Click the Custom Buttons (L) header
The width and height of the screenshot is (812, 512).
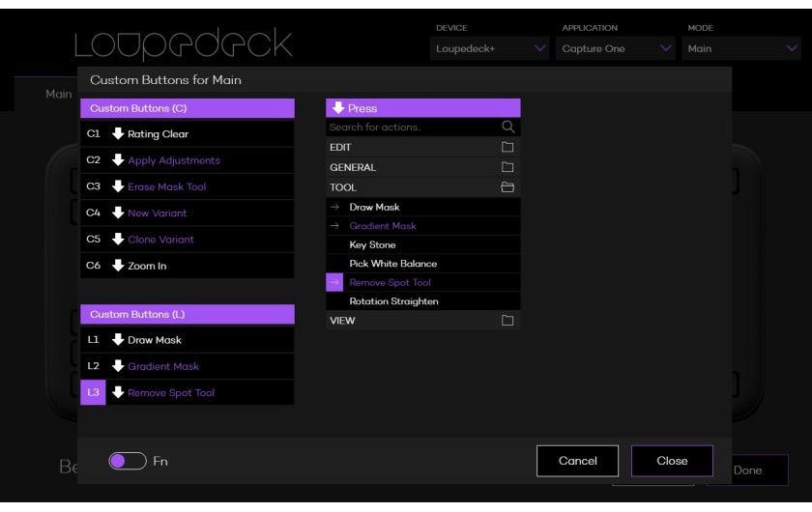click(x=188, y=314)
